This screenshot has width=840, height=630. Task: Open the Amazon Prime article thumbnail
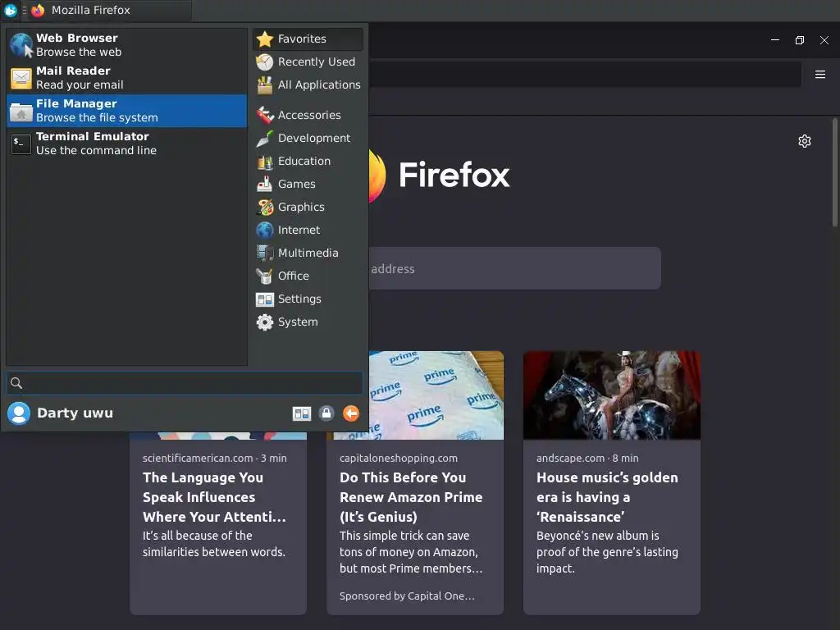(436, 395)
